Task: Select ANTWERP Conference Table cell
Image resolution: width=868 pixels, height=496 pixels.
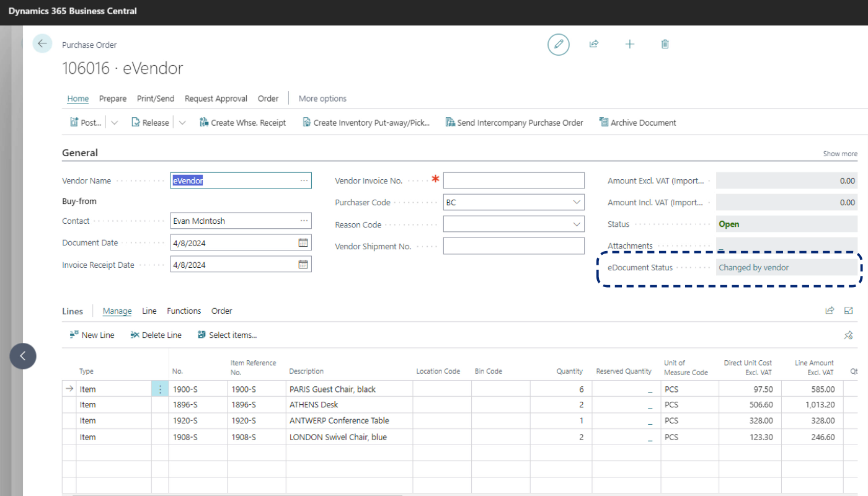Action: point(349,421)
